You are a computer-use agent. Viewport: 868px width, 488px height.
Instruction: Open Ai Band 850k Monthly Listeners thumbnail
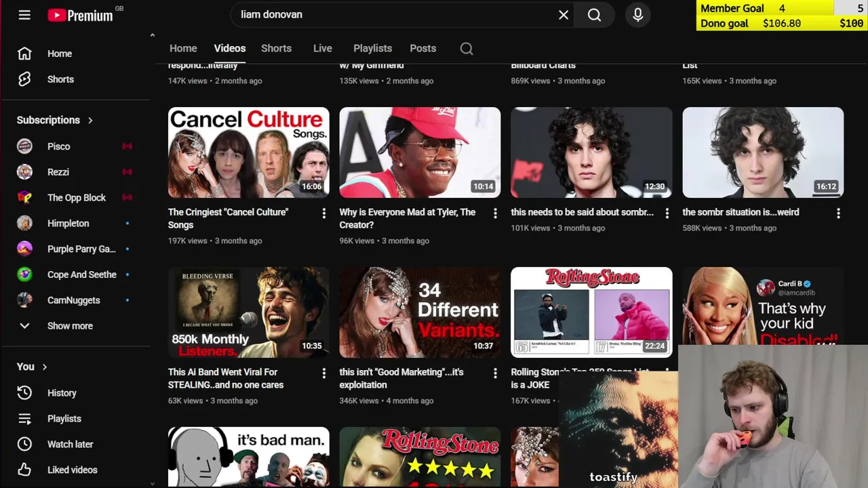(x=248, y=312)
